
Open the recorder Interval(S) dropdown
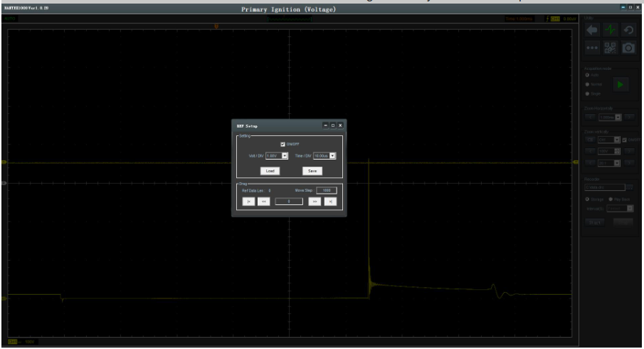[x=620, y=209]
